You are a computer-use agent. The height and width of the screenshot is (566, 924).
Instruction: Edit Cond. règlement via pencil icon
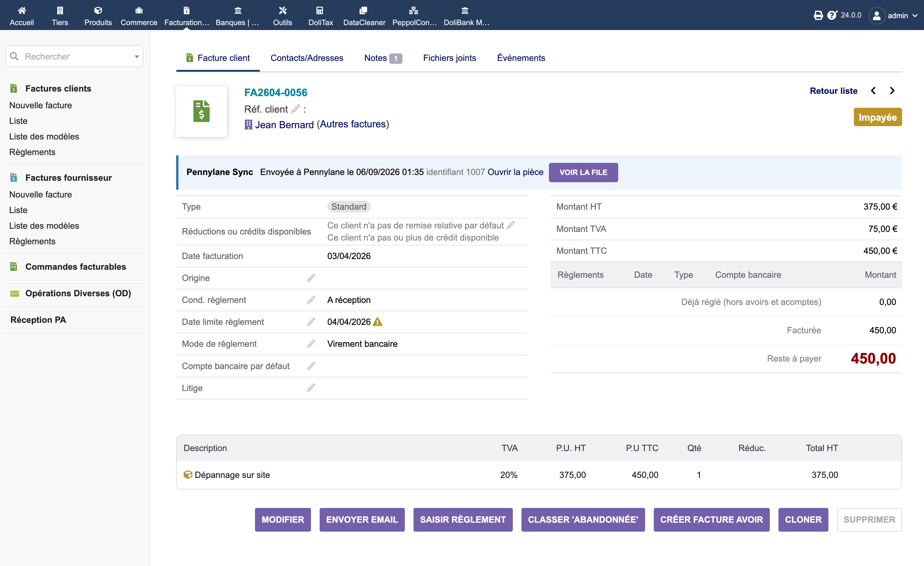tap(311, 300)
